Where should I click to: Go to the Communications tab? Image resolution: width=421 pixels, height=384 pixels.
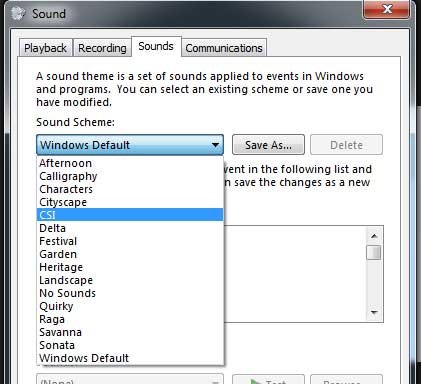(x=224, y=48)
